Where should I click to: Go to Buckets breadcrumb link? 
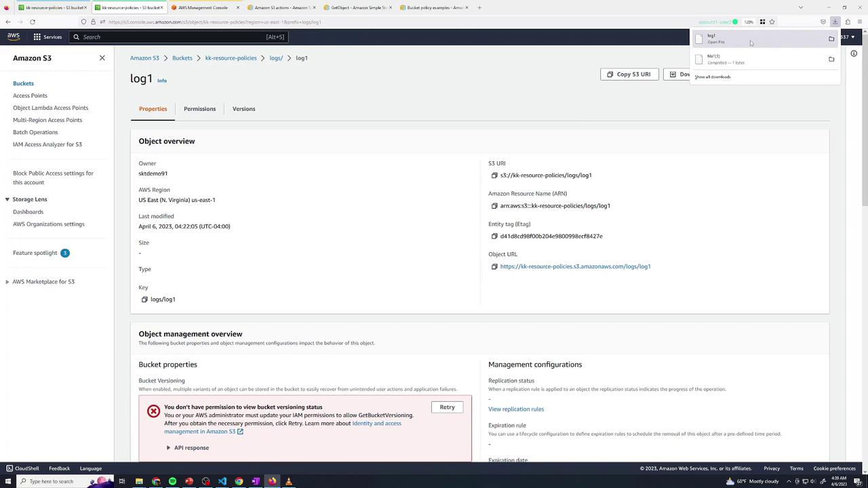[182, 58]
